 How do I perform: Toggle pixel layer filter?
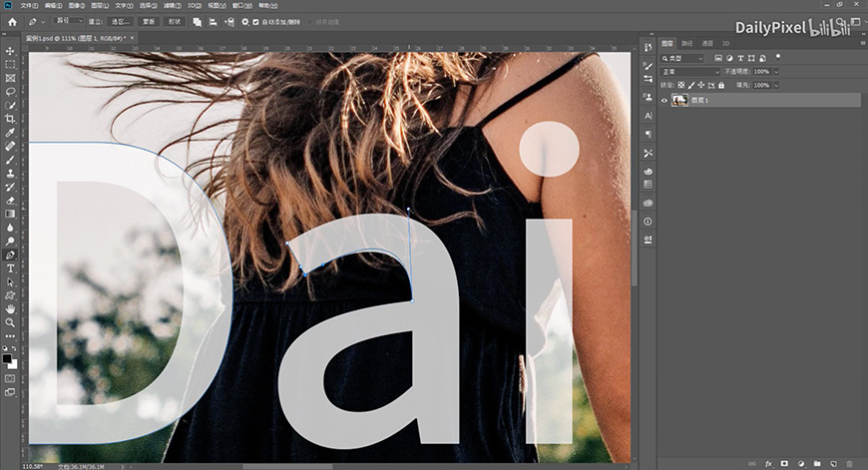tap(718, 58)
